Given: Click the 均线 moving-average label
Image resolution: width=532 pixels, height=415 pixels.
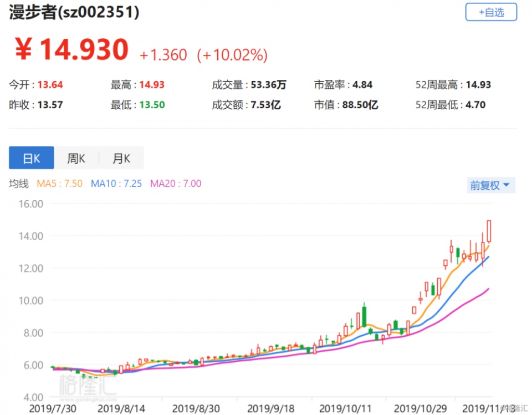Looking at the screenshot, I should click(18, 184).
